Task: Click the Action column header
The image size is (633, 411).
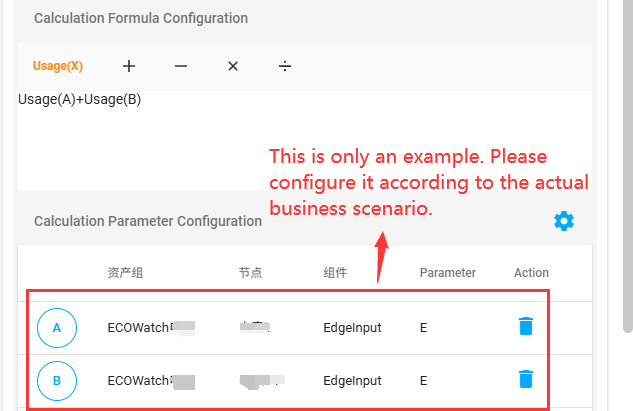Action: tap(531, 273)
